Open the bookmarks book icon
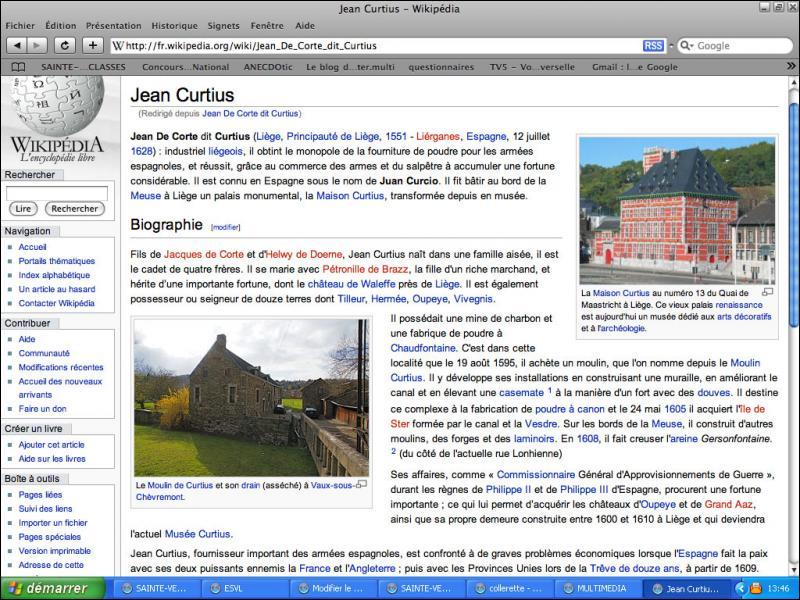Viewport: 800px width, 600px height. tap(18, 67)
